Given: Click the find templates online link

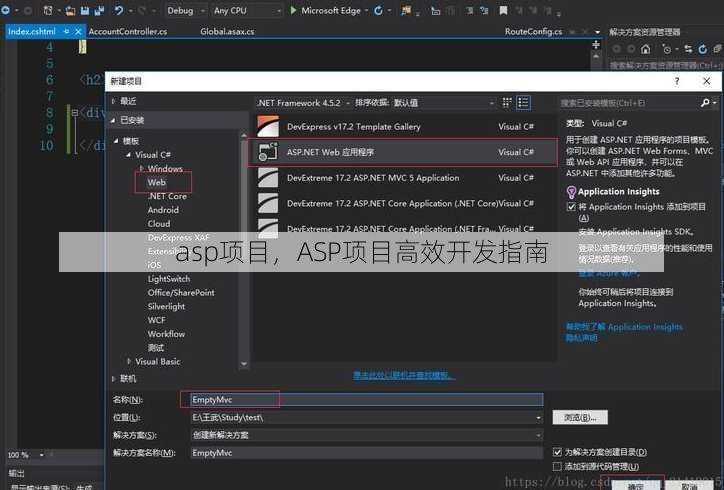Looking at the screenshot, I should pyautogui.click(x=404, y=375).
